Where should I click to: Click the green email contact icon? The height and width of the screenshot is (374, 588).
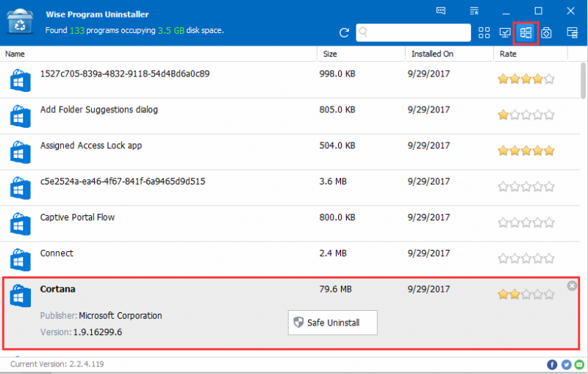[x=579, y=364]
